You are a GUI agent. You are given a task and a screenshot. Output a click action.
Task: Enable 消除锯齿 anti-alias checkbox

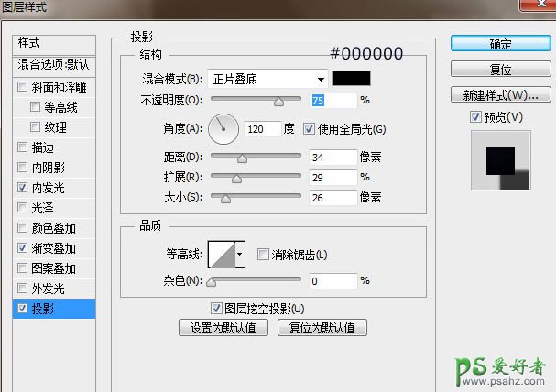pos(263,255)
